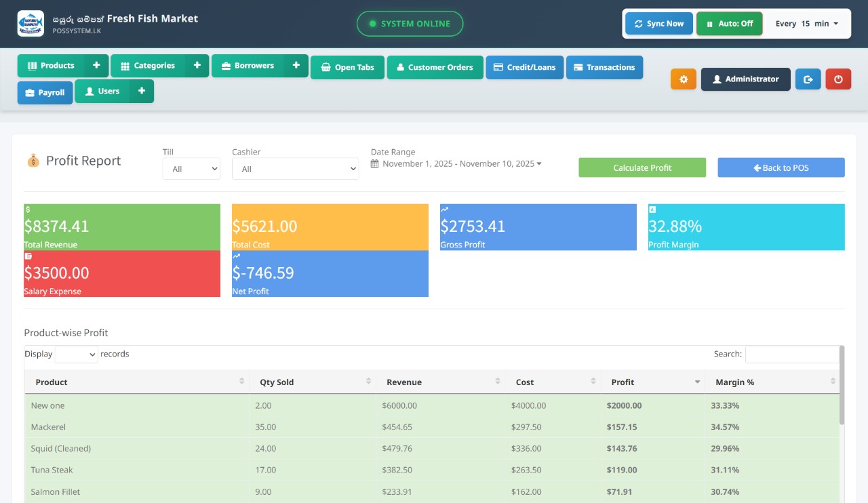
Task: Click the plus icon beside Products
Action: coord(96,66)
